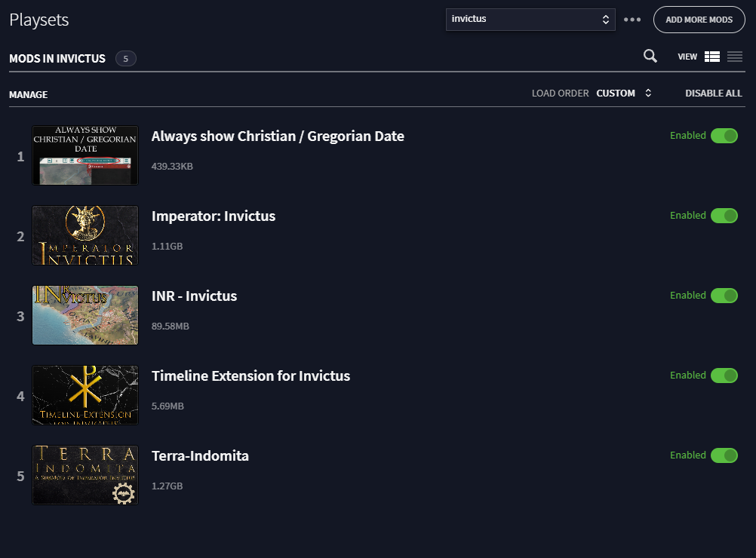Open the mod search magnifying glass

[x=650, y=56]
